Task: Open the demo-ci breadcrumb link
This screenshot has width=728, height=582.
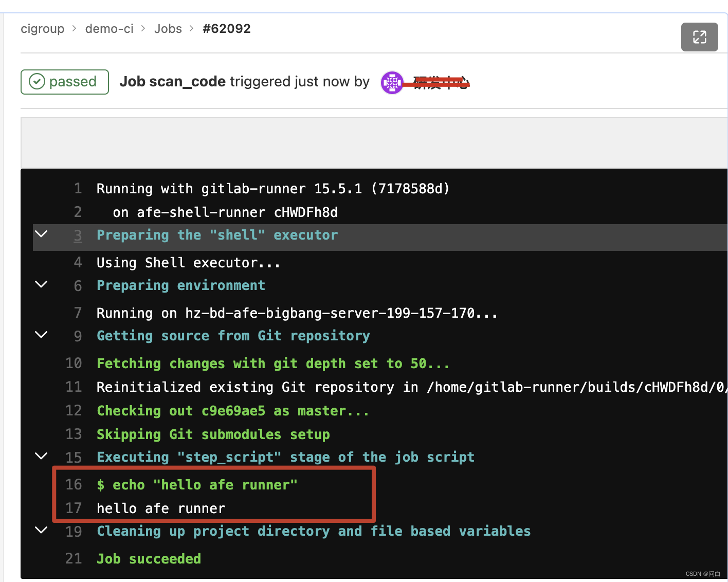Action: click(110, 29)
